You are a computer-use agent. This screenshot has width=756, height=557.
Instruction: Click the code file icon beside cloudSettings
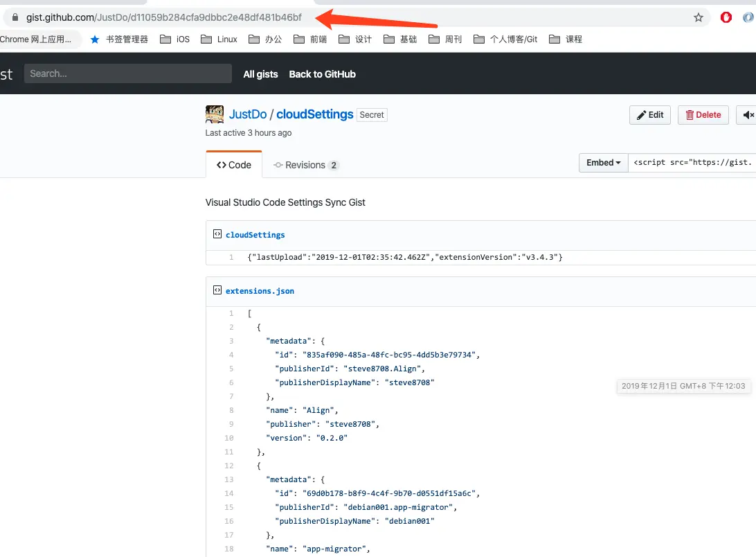(217, 234)
